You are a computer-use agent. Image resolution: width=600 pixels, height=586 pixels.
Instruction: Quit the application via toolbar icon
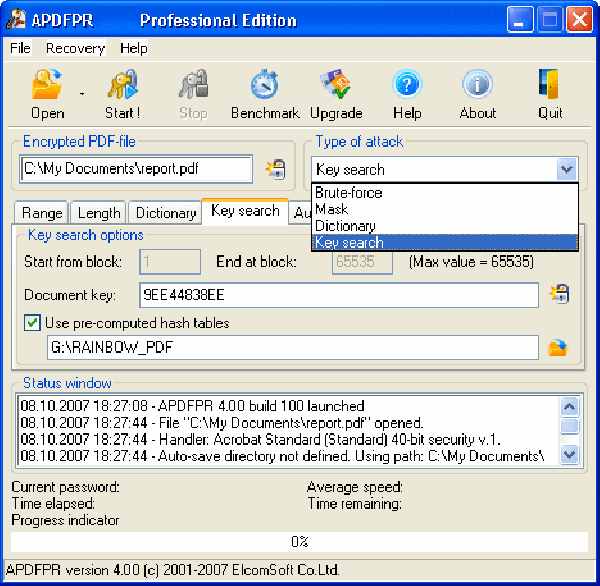550,86
